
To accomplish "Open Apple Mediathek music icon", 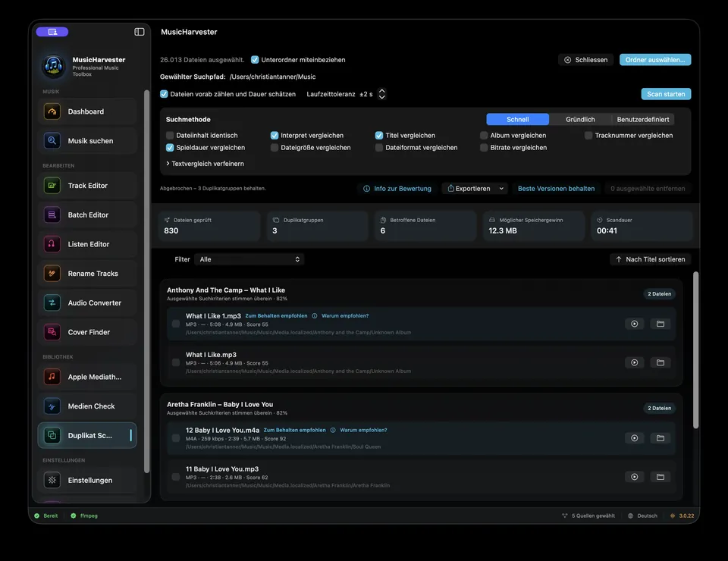I will [52, 377].
